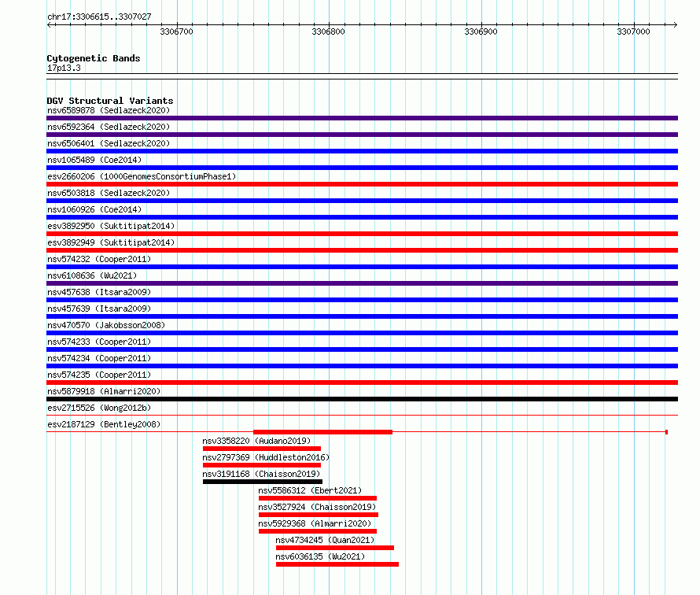Open nsv5929368 (Almarri2020) label
The image size is (700, 595).
[x=315, y=523]
